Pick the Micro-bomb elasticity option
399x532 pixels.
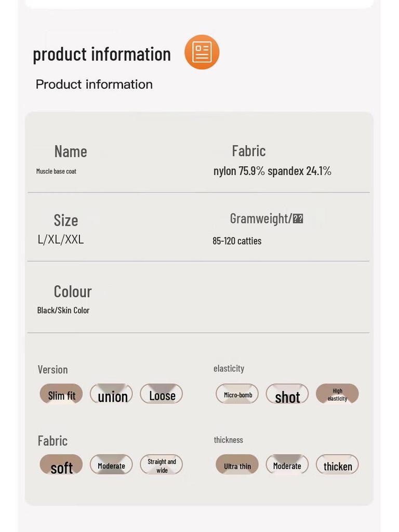237,394
